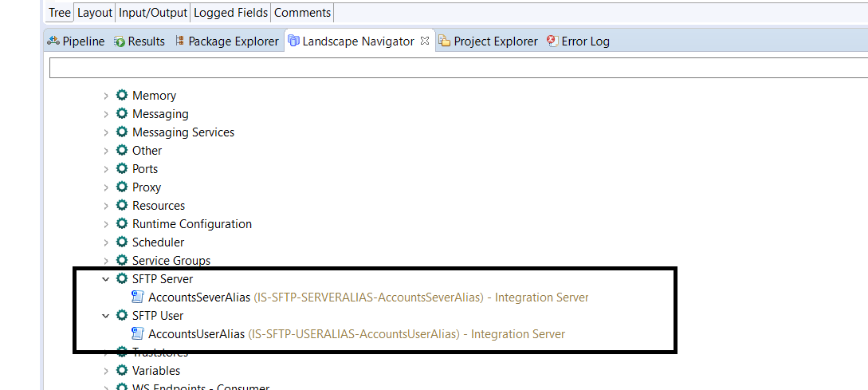
Task: Select the Service Groups tree item
Action: coord(171,261)
